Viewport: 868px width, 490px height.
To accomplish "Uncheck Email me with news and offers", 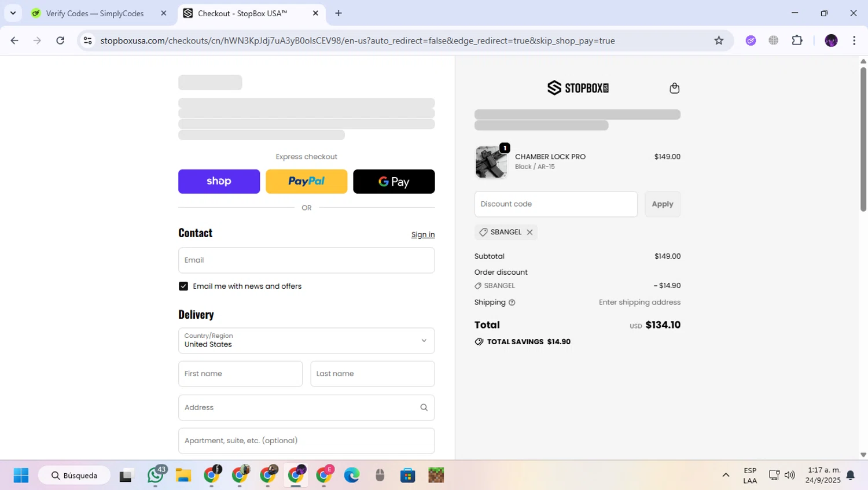I will 183,286.
